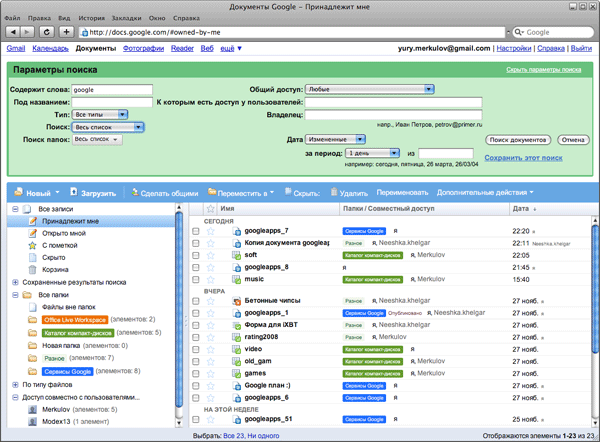Open the Тип dropdown showing Все типы
The width and height of the screenshot is (600, 442).
tap(100, 114)
